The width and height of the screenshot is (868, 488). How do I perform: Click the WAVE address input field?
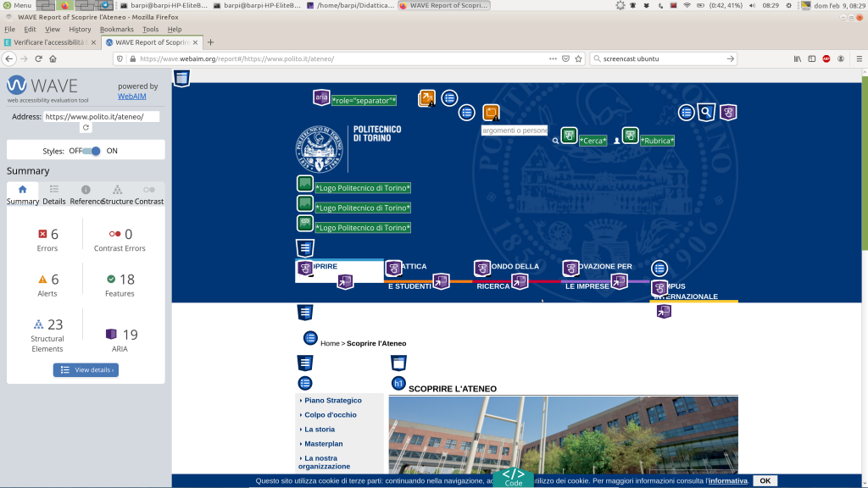tap(101, 117)
